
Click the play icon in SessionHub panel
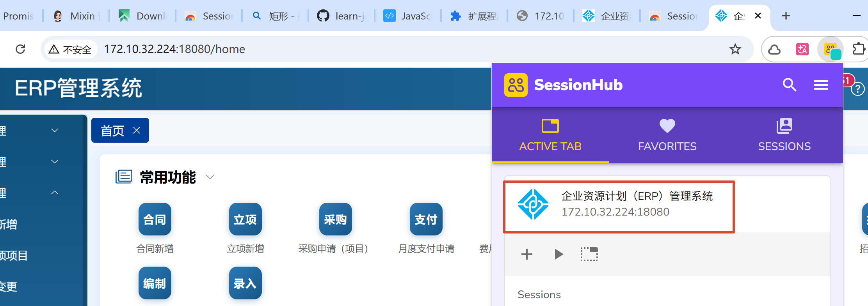(x=559, y=254)
